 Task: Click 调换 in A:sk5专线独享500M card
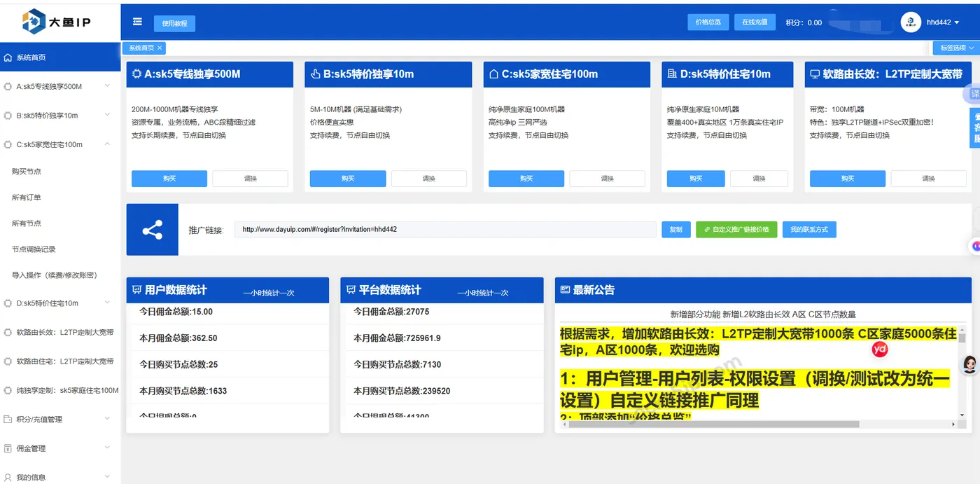tap(251, 179)
